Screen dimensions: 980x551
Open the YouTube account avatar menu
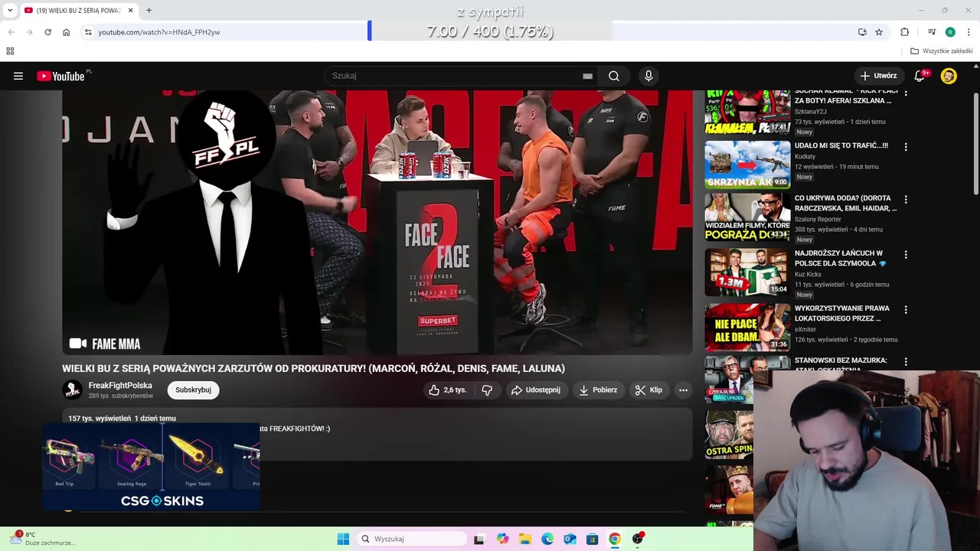[949, 76]
